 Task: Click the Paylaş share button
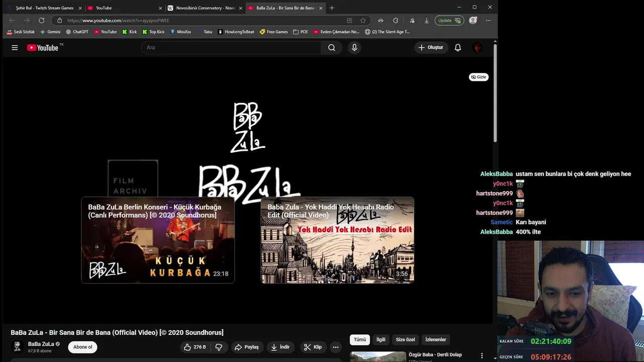pyautogui.click(x=246, y=347)
